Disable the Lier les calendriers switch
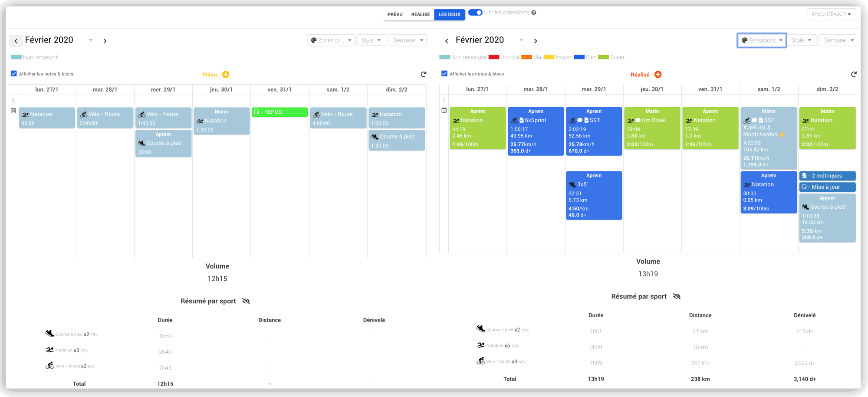This screenshot has height=397, width=868. 475,12
